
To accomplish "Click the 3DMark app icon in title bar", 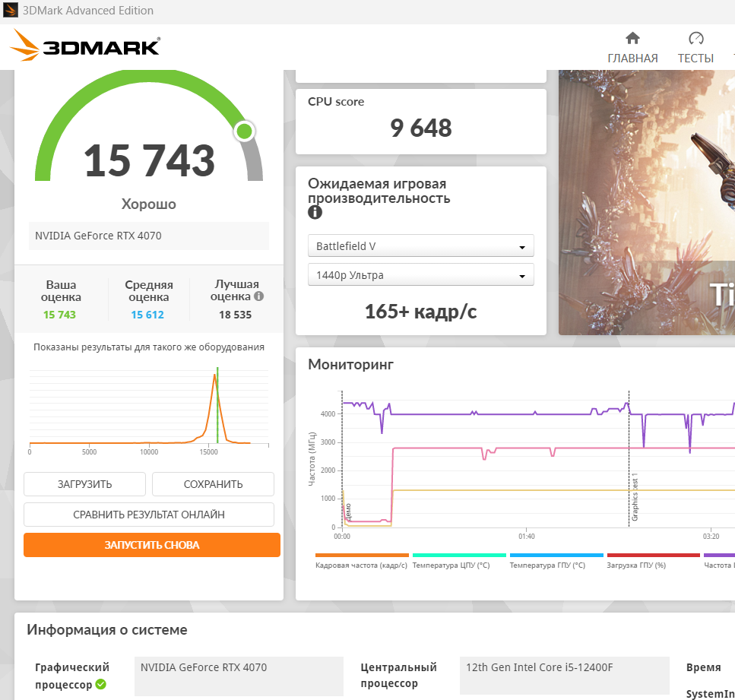I will (11, 11).
